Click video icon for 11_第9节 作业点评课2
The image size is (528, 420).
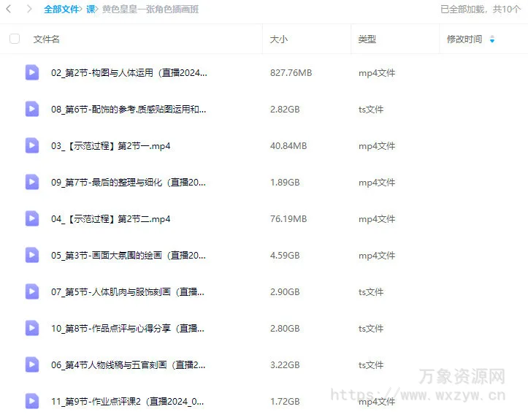coord(32,401)
